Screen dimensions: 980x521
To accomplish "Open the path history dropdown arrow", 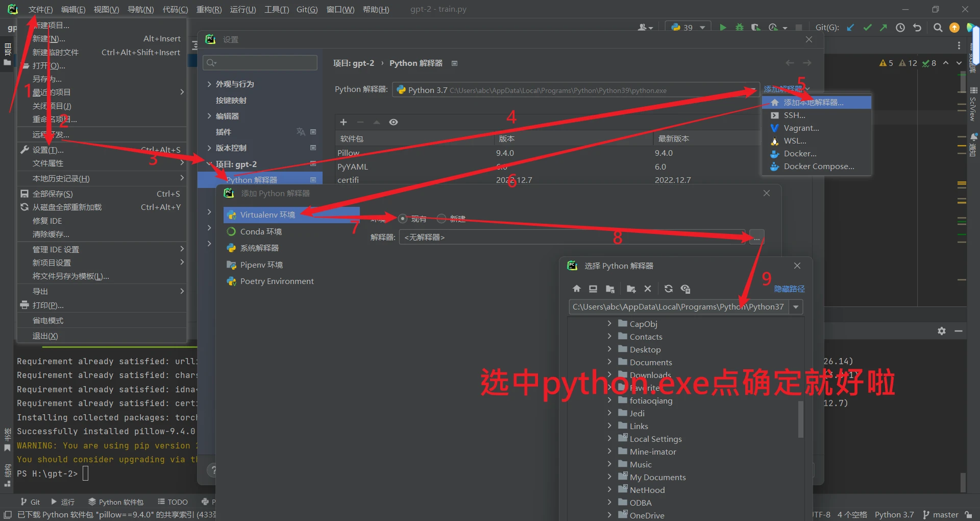I will click(796, 307).
